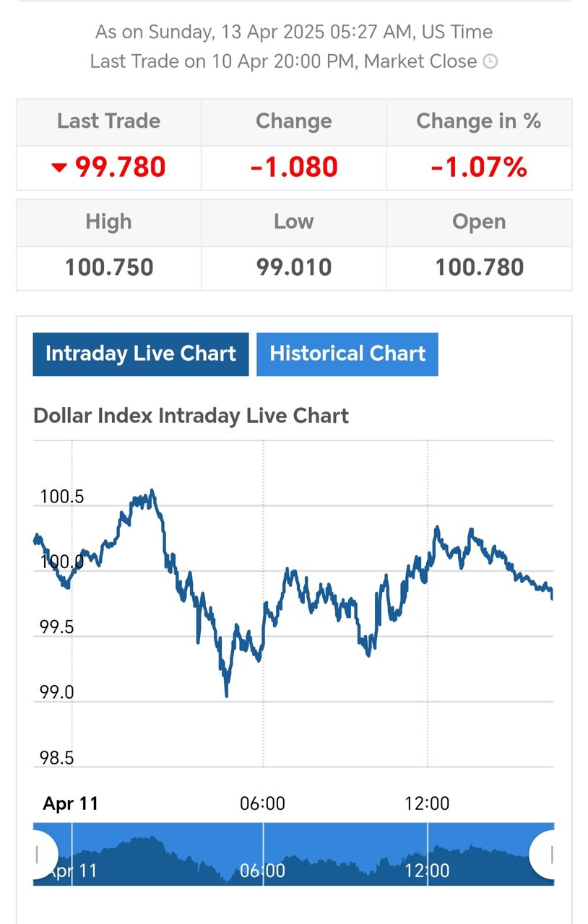The height and width of the screenshot is (924, 588).
Task: Click the bold Apr 11 axis label
Action: click(71, 803)
